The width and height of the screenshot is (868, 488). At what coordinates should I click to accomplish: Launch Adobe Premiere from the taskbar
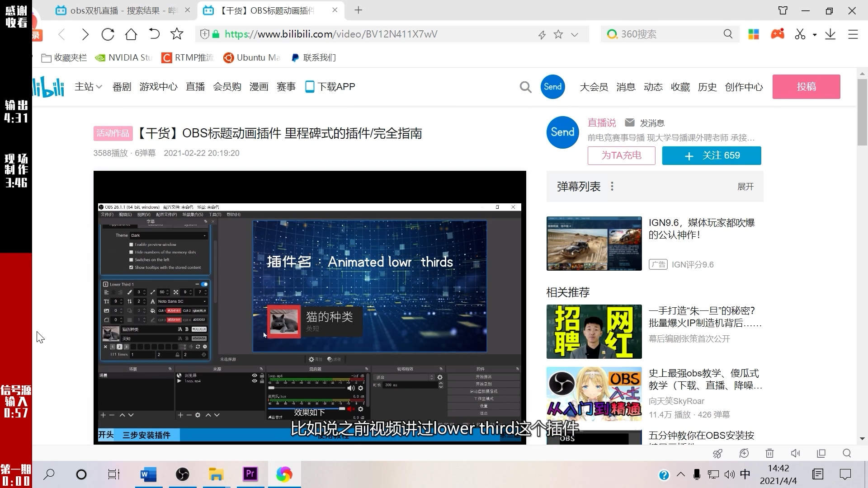(250, 474)
